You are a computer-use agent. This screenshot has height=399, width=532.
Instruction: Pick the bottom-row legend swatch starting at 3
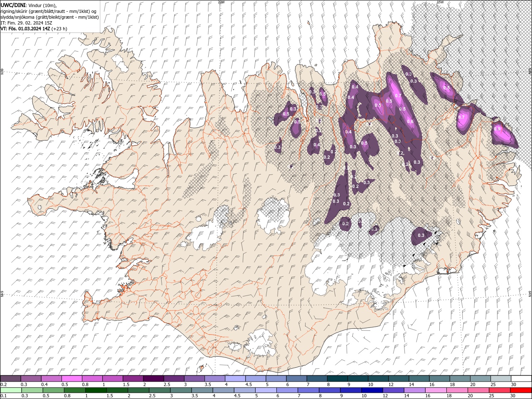pos(181,390)
